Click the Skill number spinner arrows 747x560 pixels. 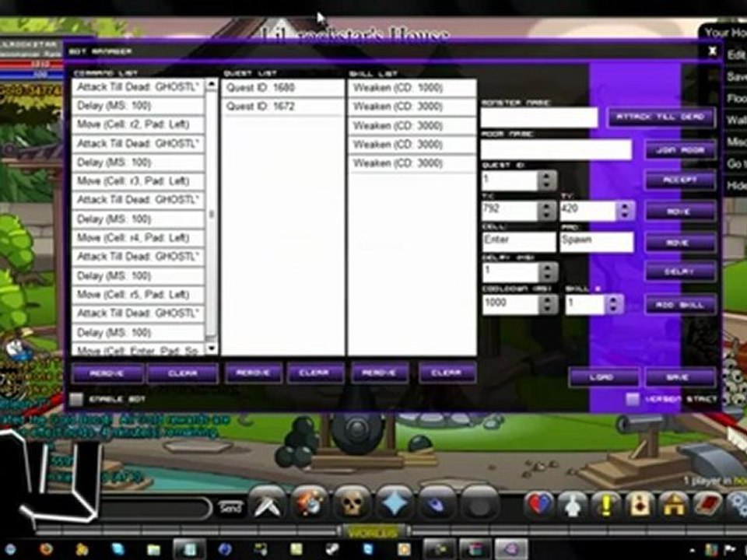[614, 304]
